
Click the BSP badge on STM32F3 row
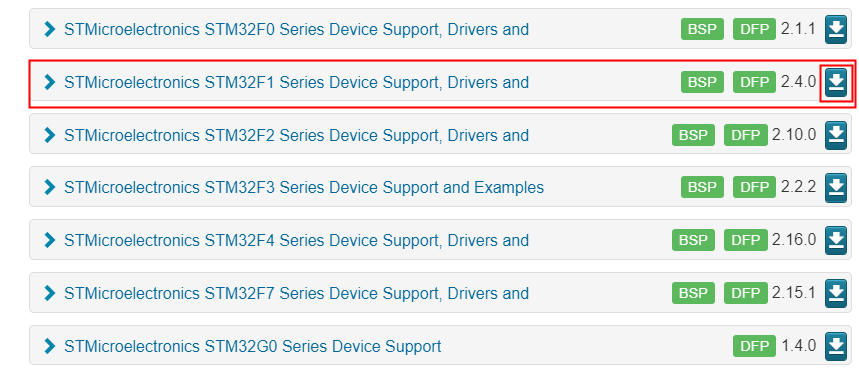coord(702,187)
